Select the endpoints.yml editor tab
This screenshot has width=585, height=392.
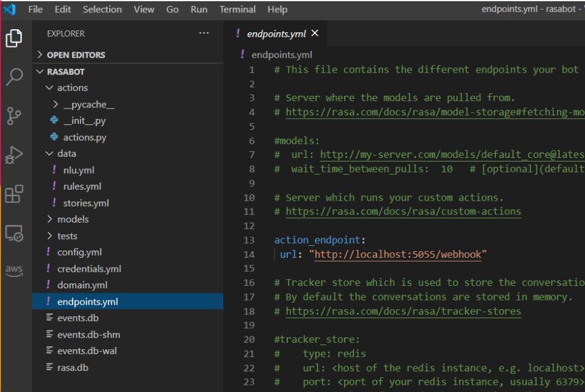275,34
